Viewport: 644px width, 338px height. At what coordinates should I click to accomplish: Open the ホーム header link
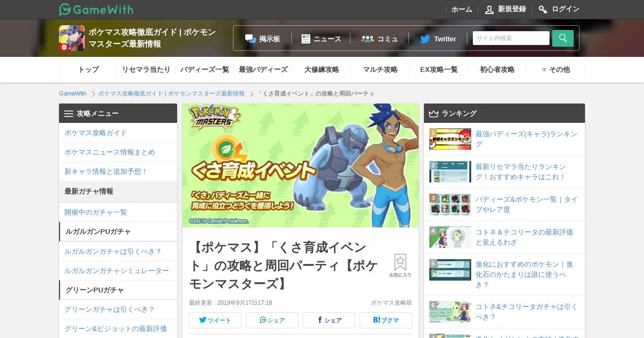pyautogui.click(x=462, y=9)
